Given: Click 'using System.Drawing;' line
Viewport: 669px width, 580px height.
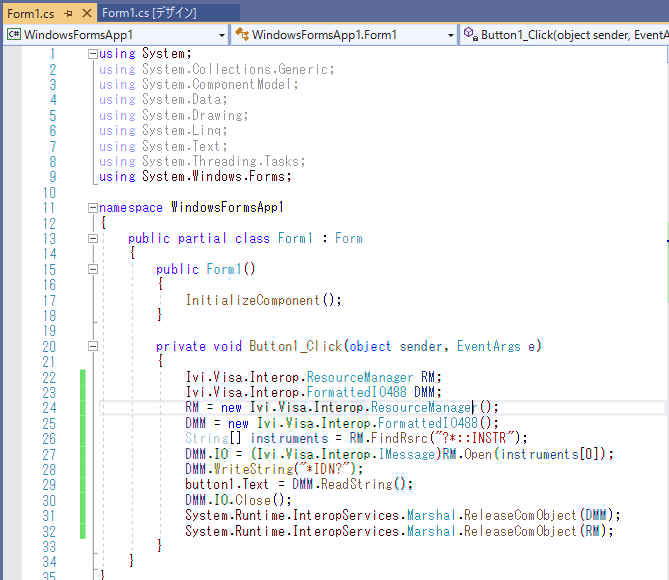Looking at the screenshot, I should click(173, 115).
